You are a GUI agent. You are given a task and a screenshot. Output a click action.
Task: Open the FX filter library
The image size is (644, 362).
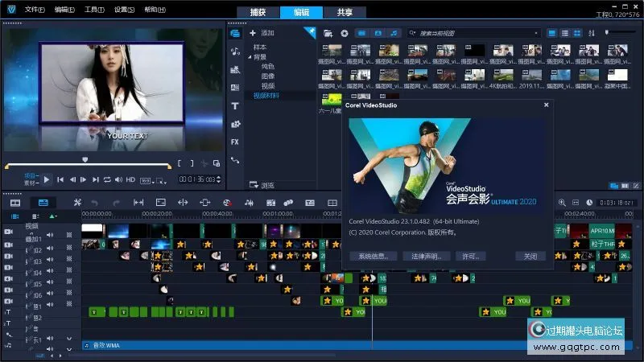[x=235, y=142]
